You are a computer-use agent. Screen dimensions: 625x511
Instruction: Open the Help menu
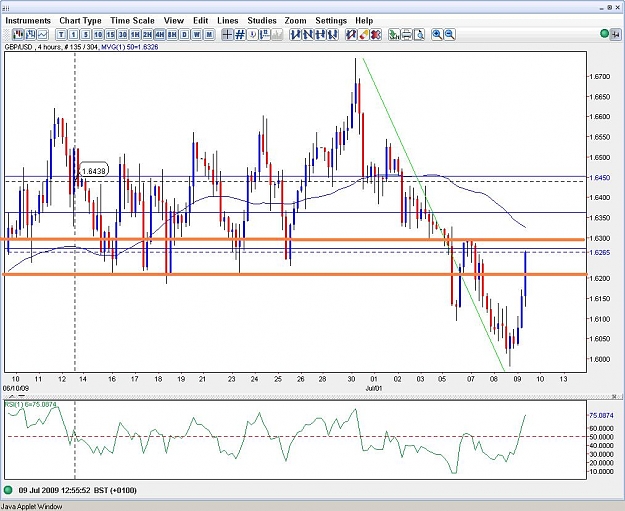coord(364,20)
